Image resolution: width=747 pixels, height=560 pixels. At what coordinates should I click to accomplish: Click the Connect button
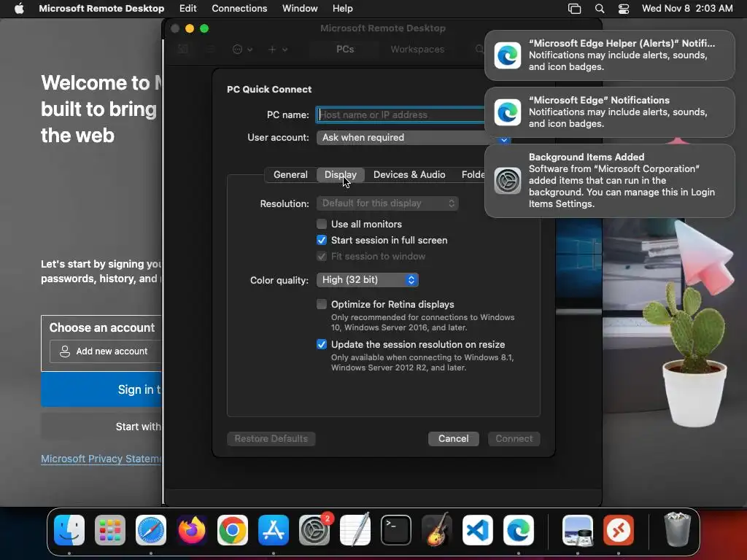pyautogui.click(x=514, y=438)
